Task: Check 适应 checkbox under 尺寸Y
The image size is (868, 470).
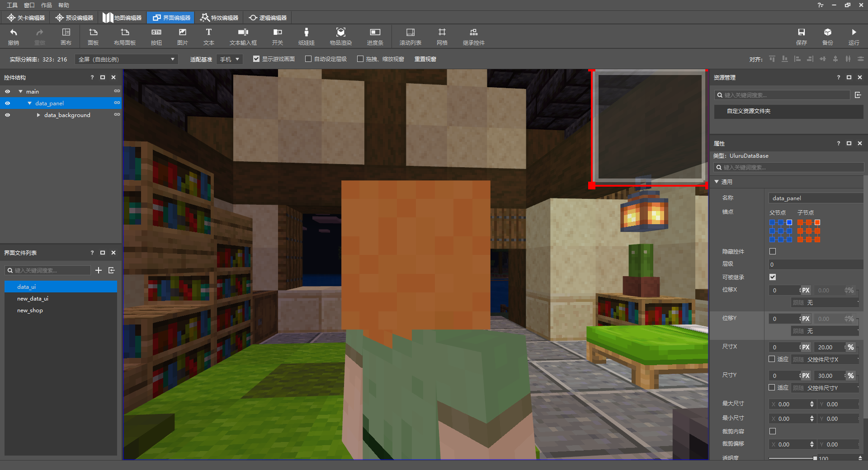Action: [x=772, y=387]
